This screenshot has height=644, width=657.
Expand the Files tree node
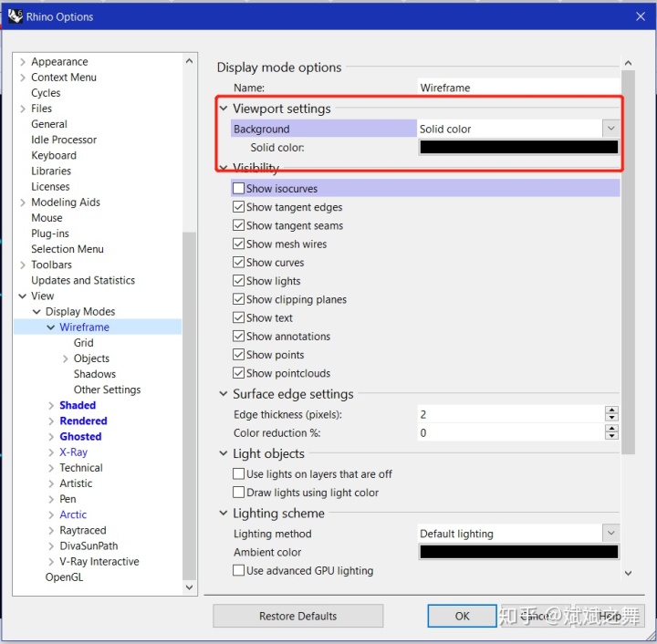pos(23,109)
